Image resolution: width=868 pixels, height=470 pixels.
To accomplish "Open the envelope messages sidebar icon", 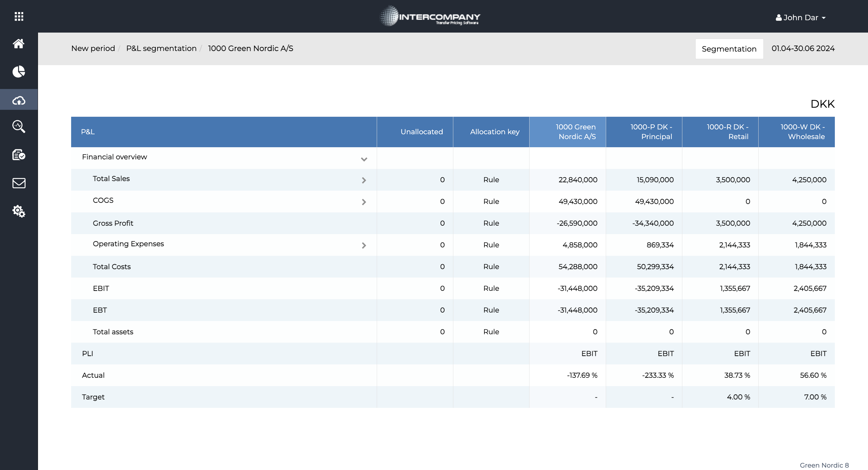I will (x=18, y=183).
